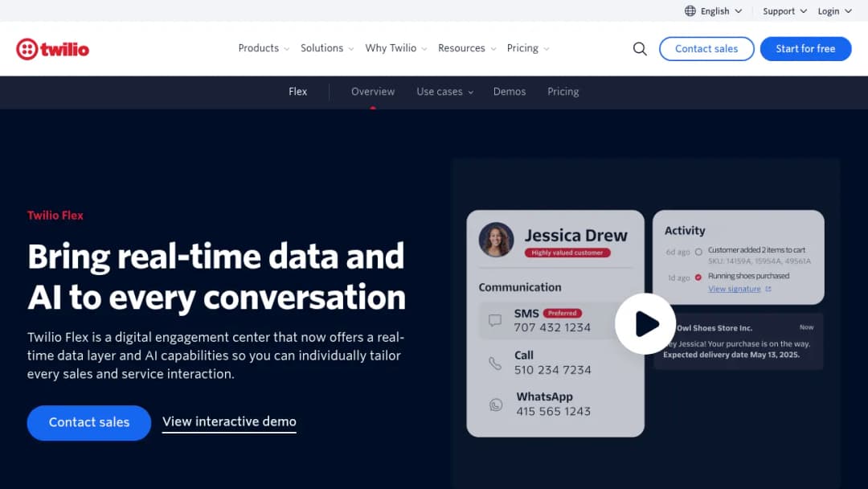The width and height of the screenshot is (868, 489).
Task: Click Jessica Drew's profile photo
Action: tap(496, 240)
